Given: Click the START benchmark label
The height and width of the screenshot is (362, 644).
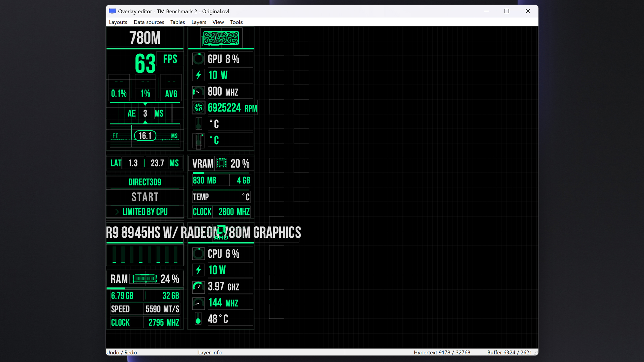Looking at the screenshot, I should [x=145, y=197].
